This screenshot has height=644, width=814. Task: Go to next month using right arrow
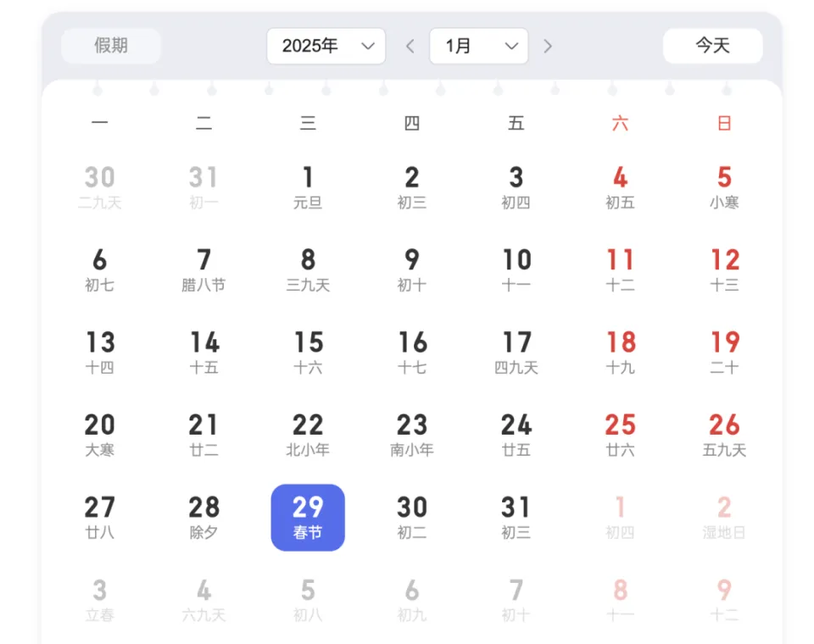pos(548,46)
